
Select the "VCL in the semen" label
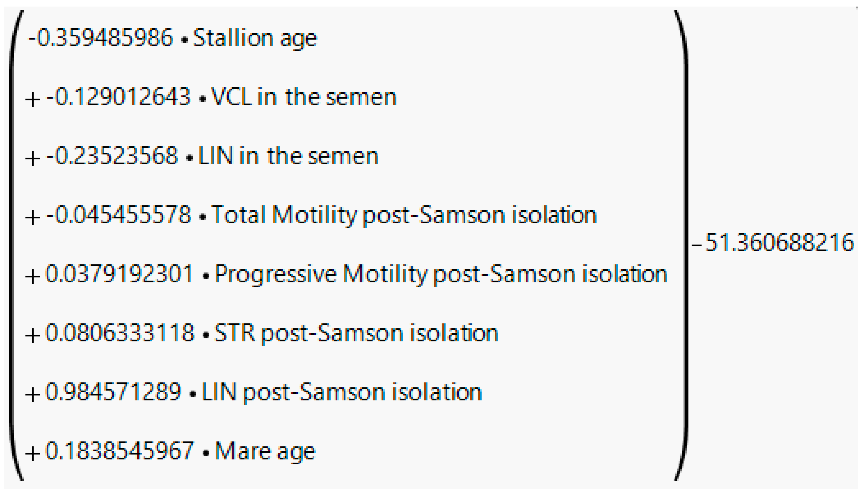[x=304, y=97]
